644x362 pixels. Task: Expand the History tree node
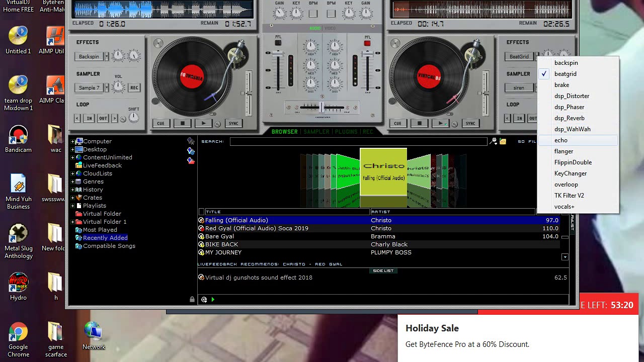click(x=72, y=190)
